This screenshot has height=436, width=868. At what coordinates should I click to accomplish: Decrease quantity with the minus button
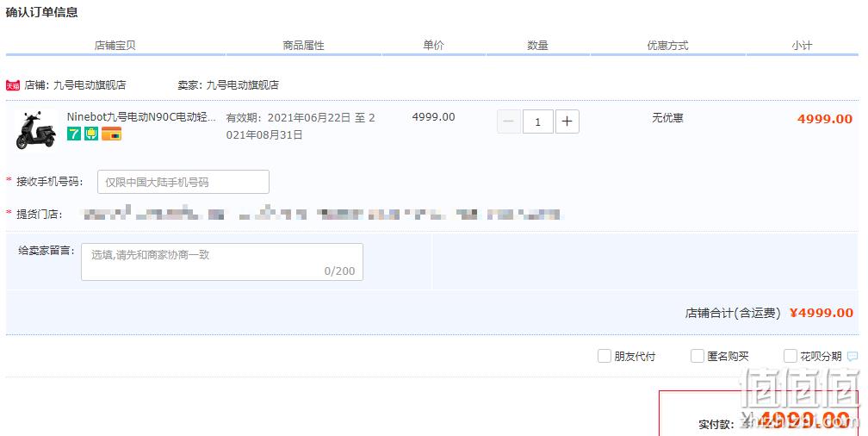509,121
